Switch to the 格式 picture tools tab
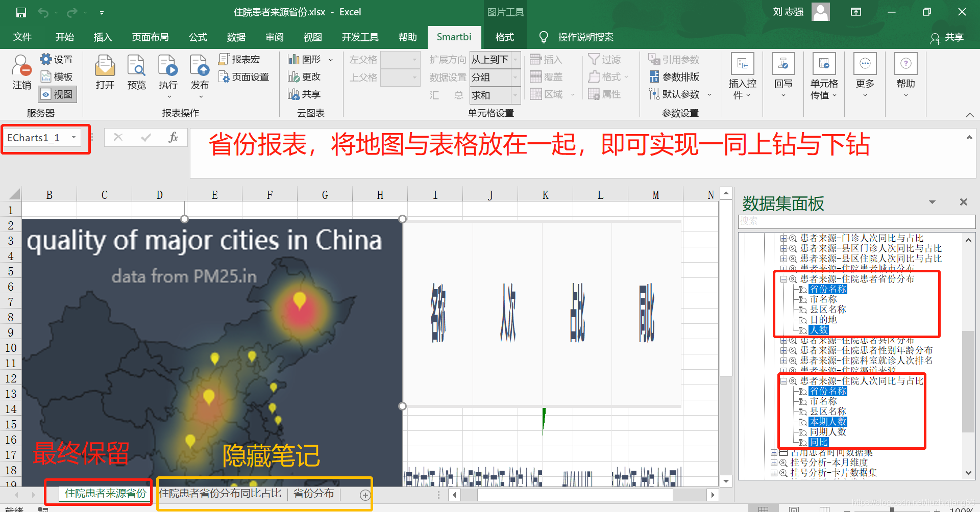Viewport: 980px width, 512px height. tap(504, 37)
